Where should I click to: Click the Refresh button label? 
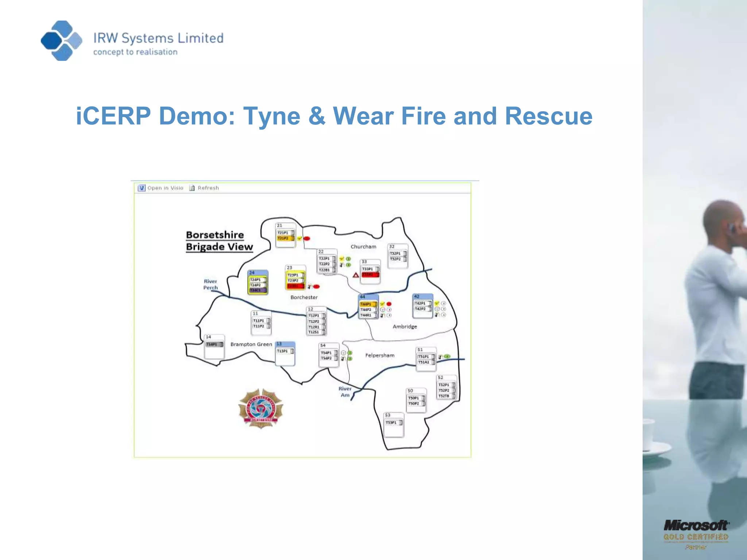point(208,188)
